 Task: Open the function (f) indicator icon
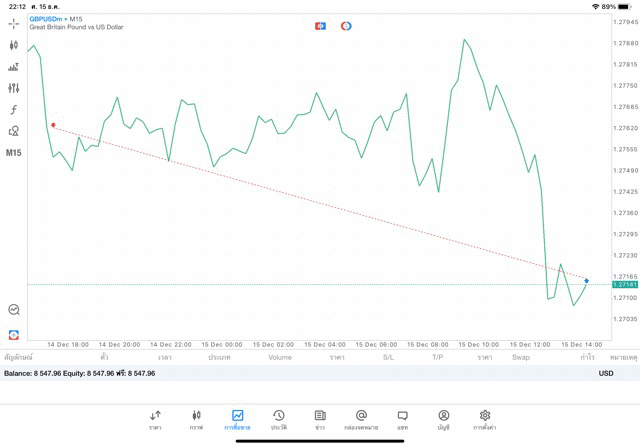[14, 110]
